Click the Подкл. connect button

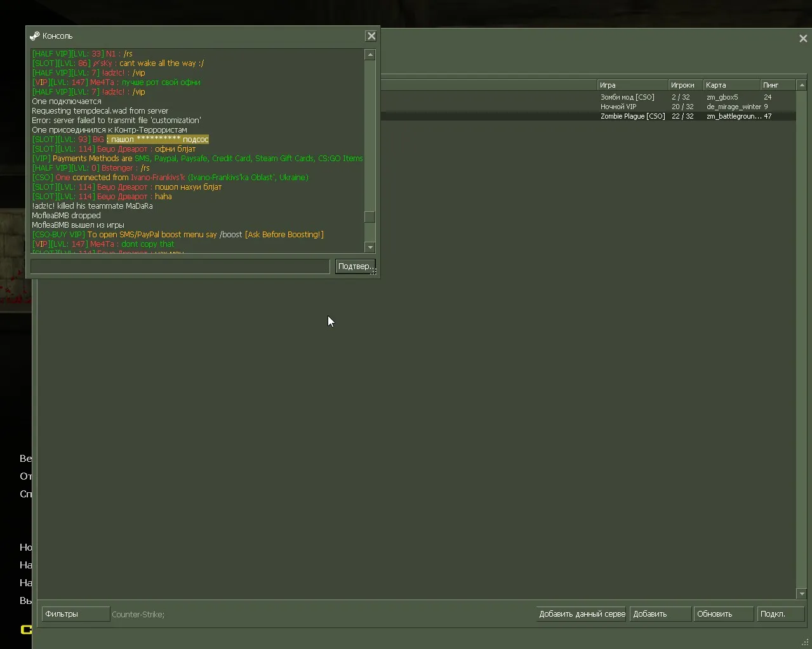click(781, 614)
